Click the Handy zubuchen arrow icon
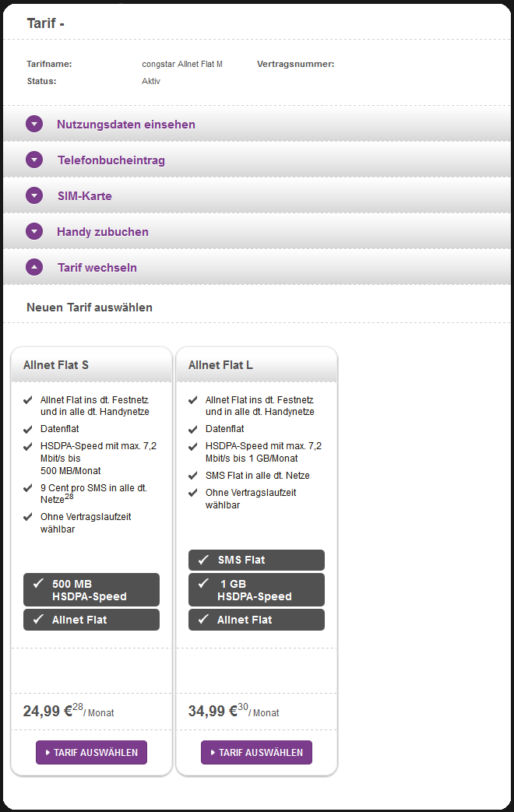514x812 pixels. pos(34,231)
